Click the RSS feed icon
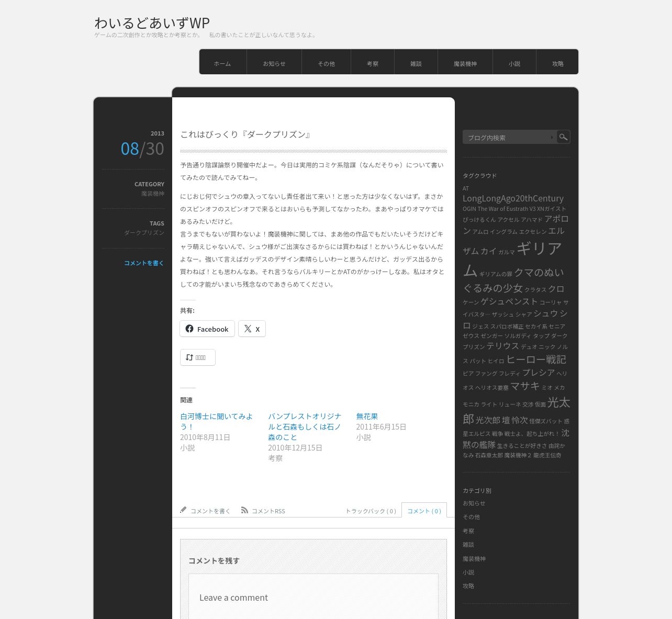Image resolution: width=672 pixels, height=619 pixels. click(x=244, y=510)
